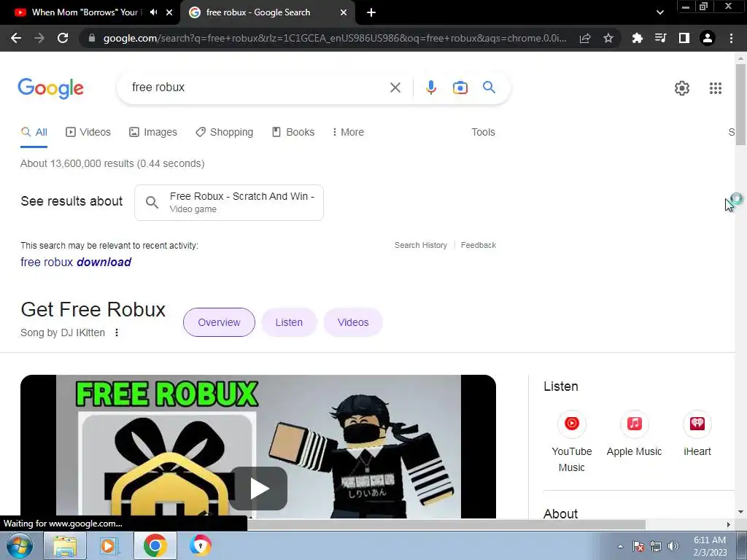
Task: Share this page from address bar
Action: (585, 38)
